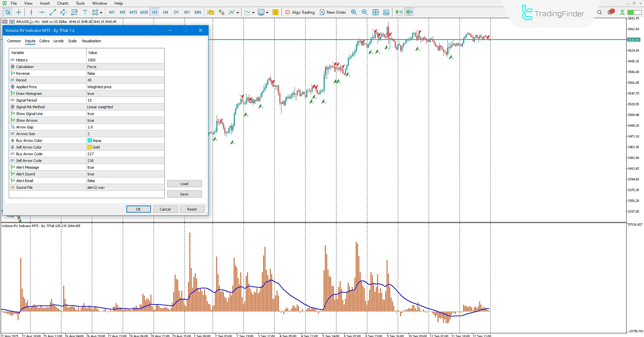The height and width of the screenshot is (337, 644).
Task: Tile the chart windows
Action: point(376,12)
